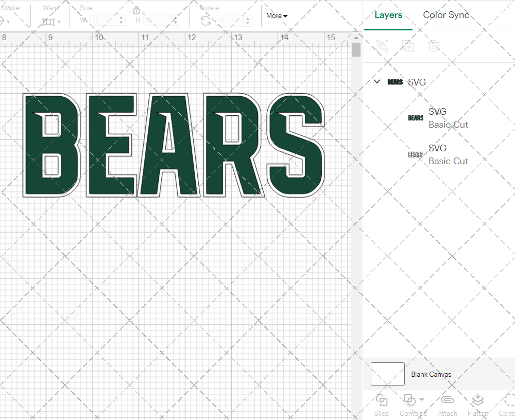Click the Rotate value stepper arrows

click(247, 21)
